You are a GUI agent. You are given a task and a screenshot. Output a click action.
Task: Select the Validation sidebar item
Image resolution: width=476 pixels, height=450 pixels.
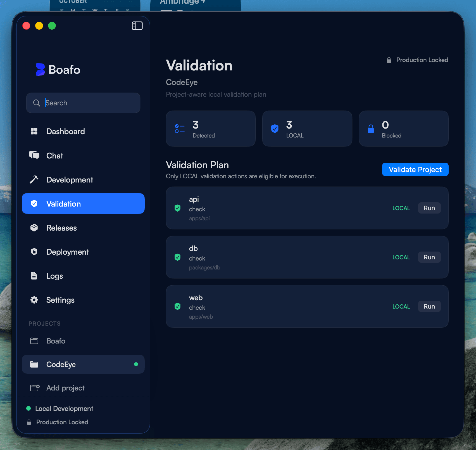(x=83, y=203)
